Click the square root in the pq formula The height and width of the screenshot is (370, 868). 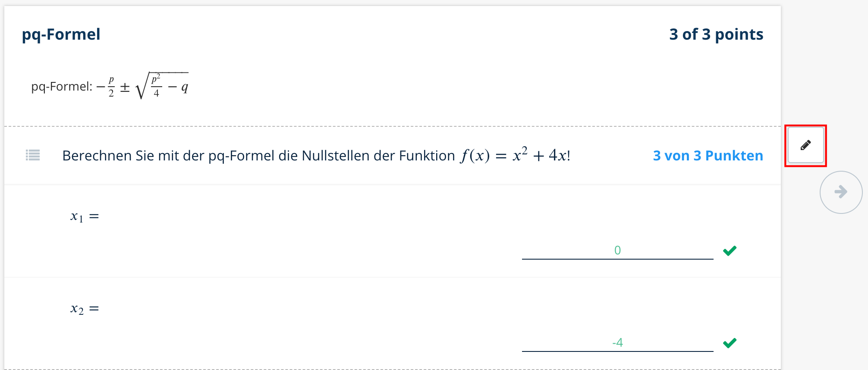tap(162, 85)
